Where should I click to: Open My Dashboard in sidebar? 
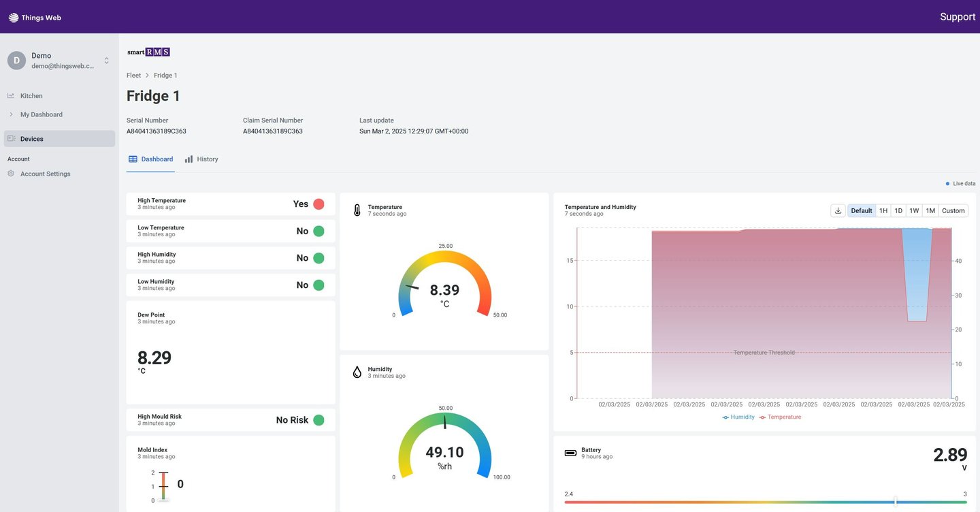[x=59, y=114]
